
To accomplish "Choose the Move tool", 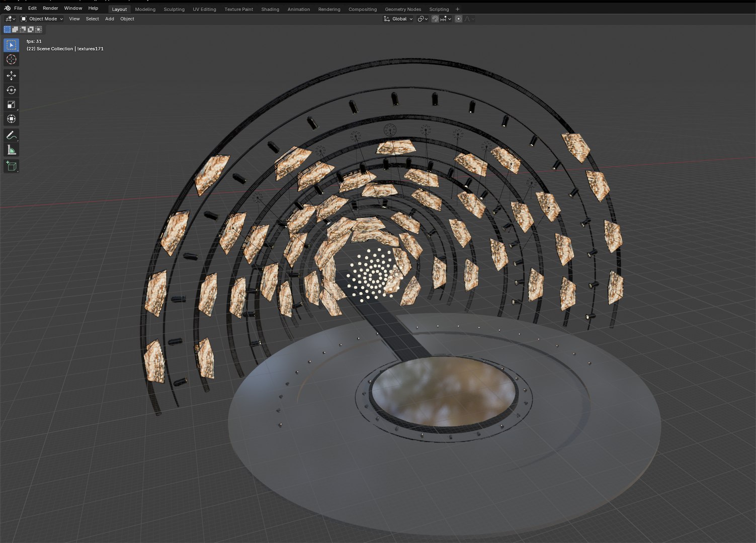I will pos(11,75).
